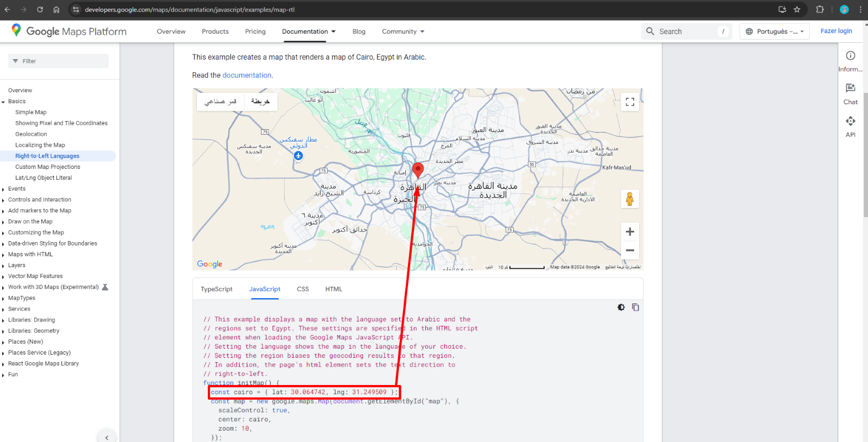Viewport: 868px width, 442px height.
Task: Open Localizing the Map in sidebar
Action: click(x=40, y=145)
